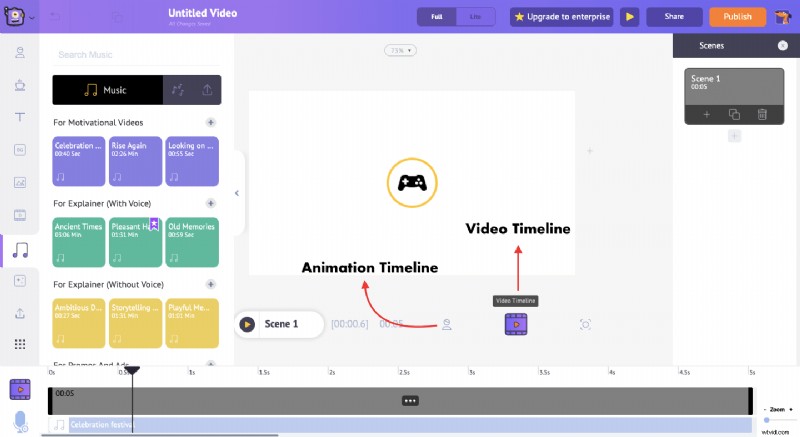Viewport: 800px width, 437px height.
Task: Select the Ambitious music track
Action: 79,323
